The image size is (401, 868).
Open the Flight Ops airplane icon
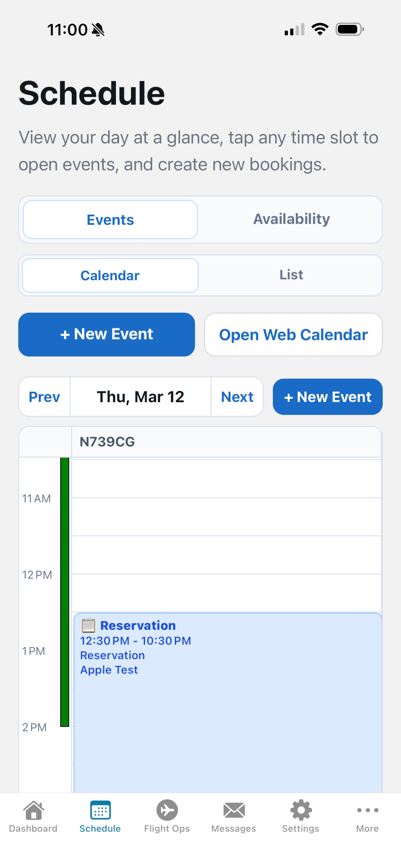167,810
